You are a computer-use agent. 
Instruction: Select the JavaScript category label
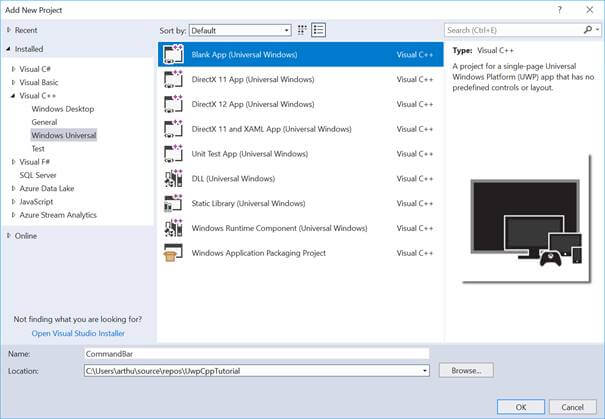[x=36, y=202]
